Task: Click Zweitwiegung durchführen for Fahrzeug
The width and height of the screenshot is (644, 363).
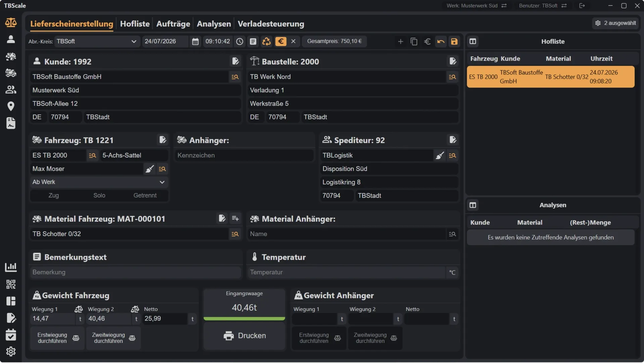Action: click(x=113, y=338)
